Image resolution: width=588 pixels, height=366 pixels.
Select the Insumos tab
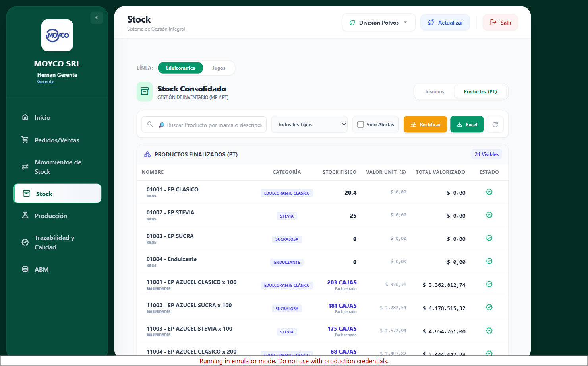[x=435, y=92]
